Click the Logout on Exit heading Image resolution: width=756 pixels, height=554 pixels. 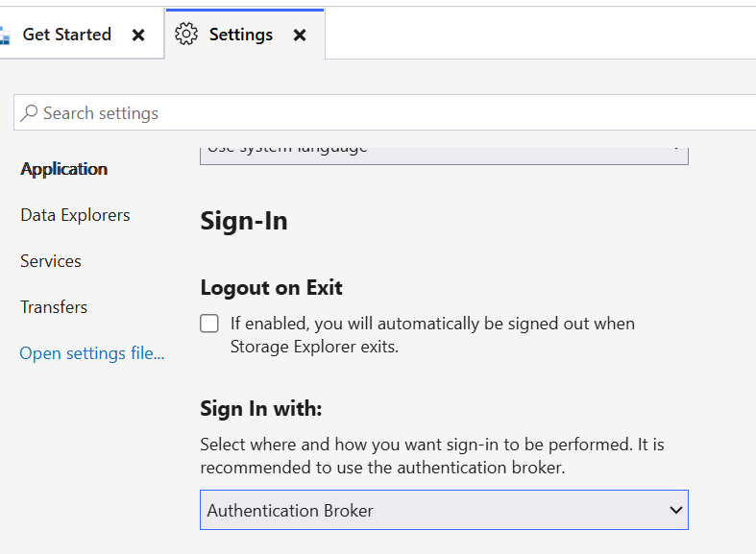[x=272, y=288]
